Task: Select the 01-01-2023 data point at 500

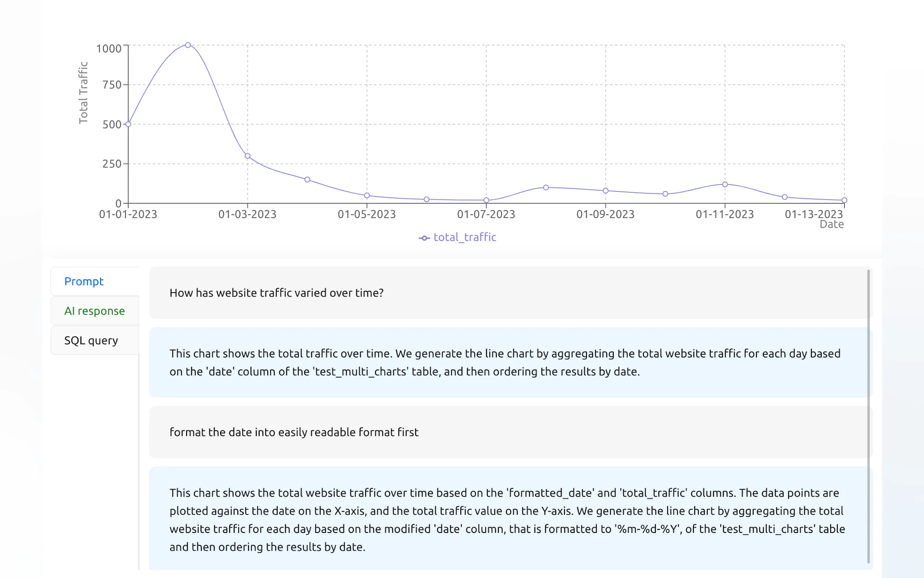Action: [128, 124]
